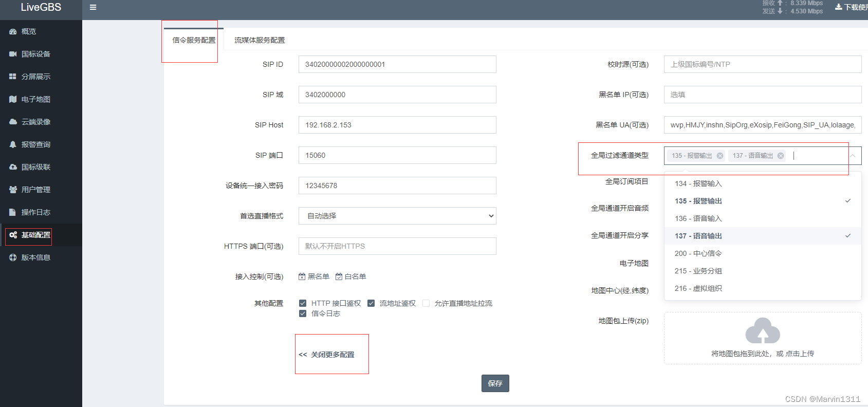Click the 国标级联 cloud-upload icon
The image size is (868, 407).
[13, 167]
